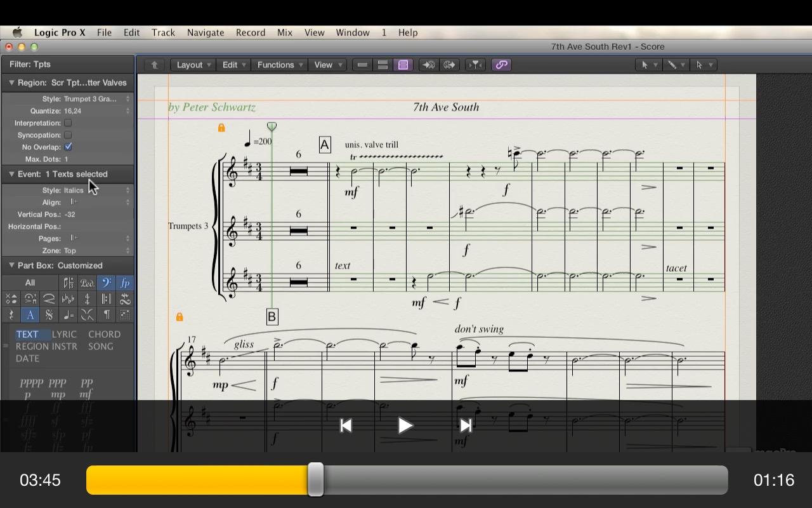Play the video

tap(405, 425)
